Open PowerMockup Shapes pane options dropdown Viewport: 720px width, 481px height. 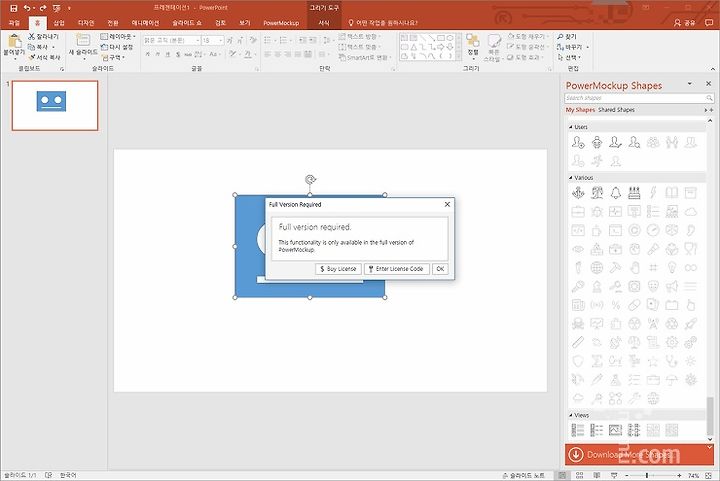(689, 84)
